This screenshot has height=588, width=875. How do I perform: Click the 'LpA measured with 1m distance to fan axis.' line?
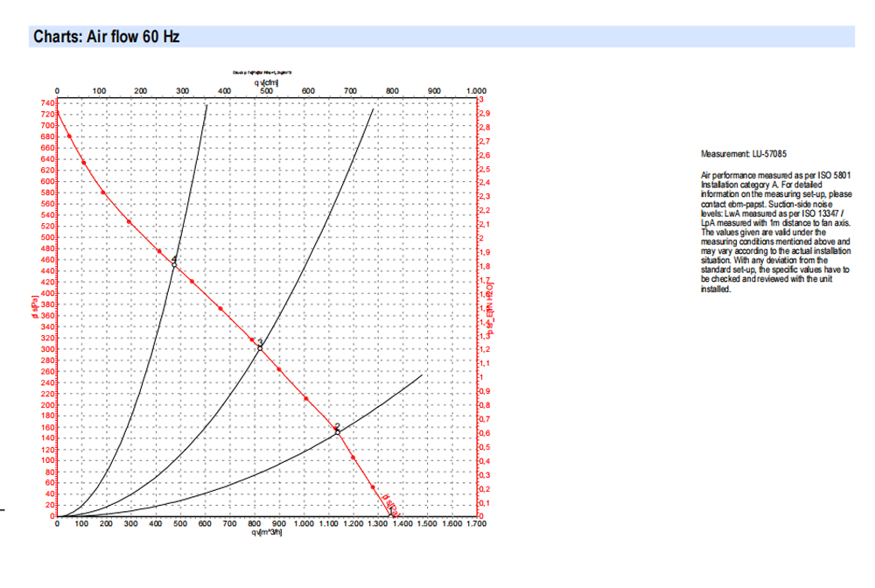775,223
